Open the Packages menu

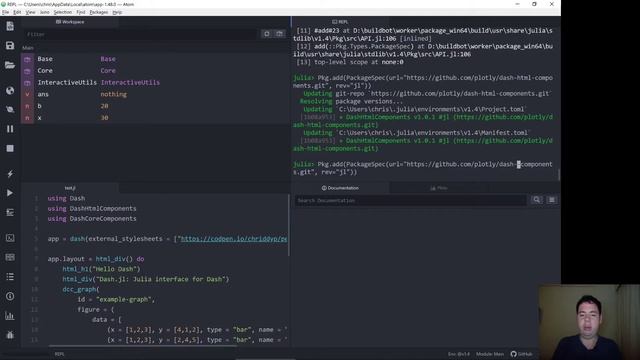coord(99,12)
